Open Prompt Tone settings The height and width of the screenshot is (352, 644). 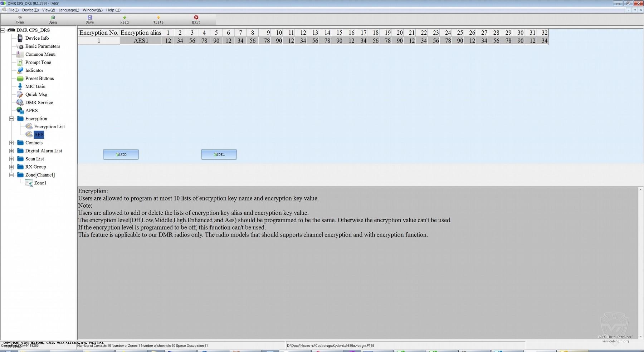point(38,62)
